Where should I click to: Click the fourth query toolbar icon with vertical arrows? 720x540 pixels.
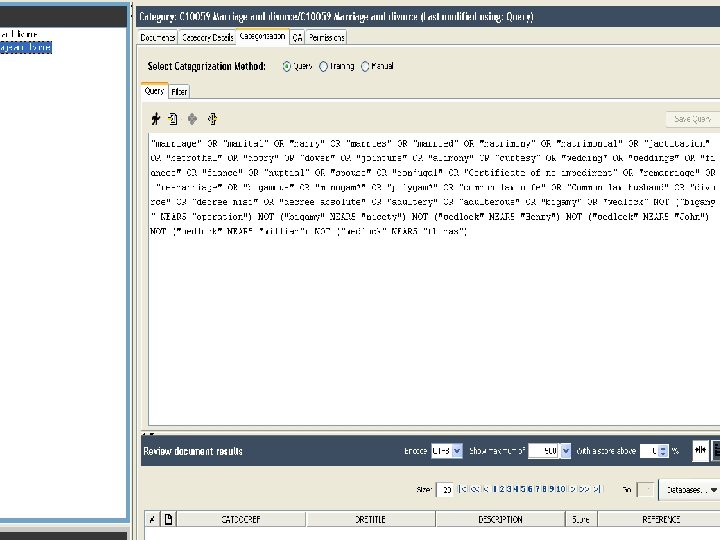coord(212,119)
